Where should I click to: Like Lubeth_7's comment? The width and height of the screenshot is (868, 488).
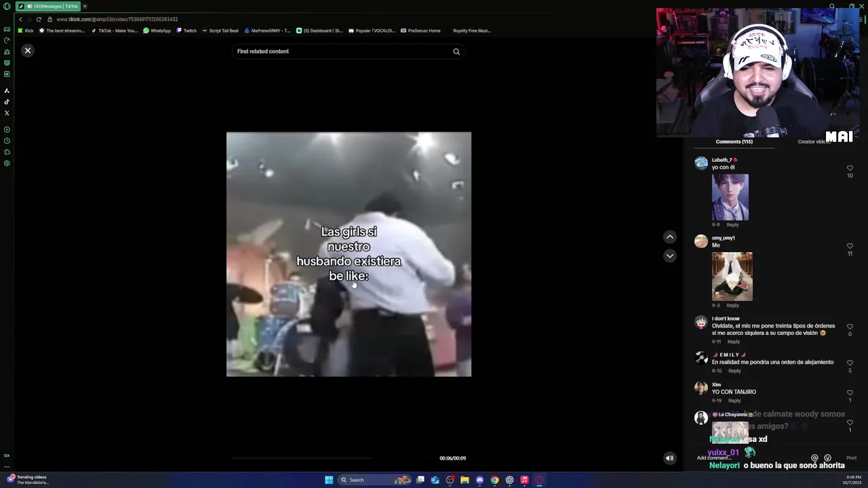(850, 168)
